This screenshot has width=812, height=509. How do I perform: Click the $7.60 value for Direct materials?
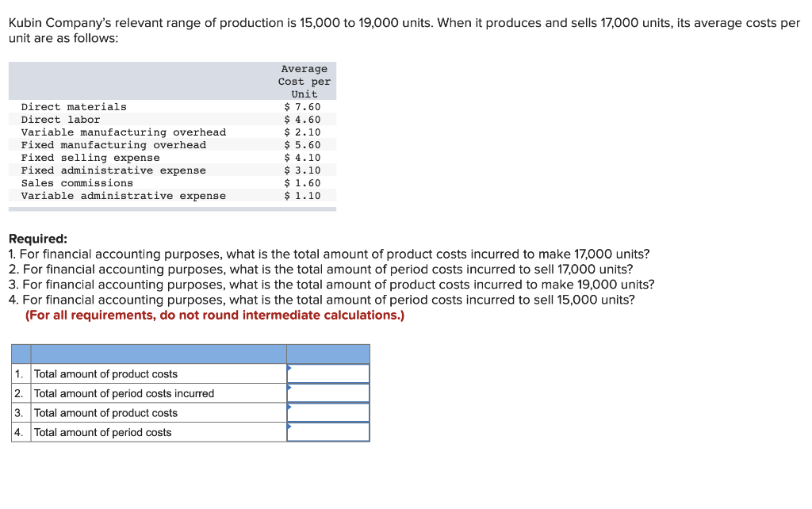[x=301, y=106]
